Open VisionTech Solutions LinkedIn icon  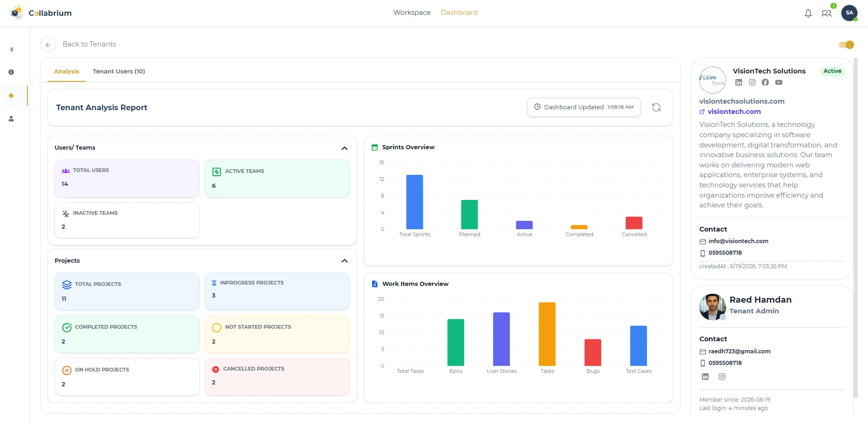(x=739, y=82)
